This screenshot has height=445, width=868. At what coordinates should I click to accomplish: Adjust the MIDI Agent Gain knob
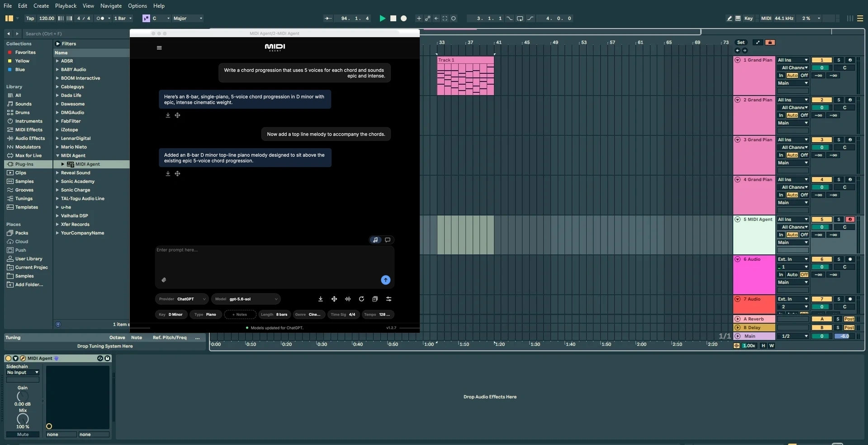click(22, 397)
